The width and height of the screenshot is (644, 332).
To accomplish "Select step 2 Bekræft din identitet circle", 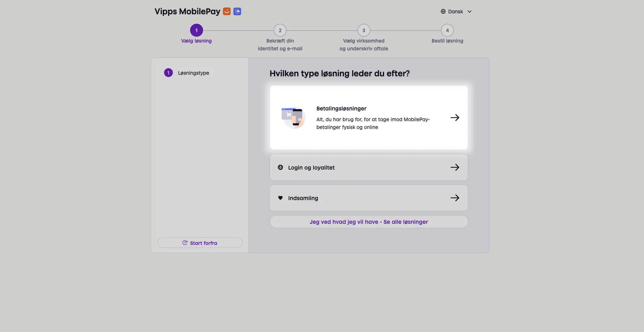I will click(280, 30).
